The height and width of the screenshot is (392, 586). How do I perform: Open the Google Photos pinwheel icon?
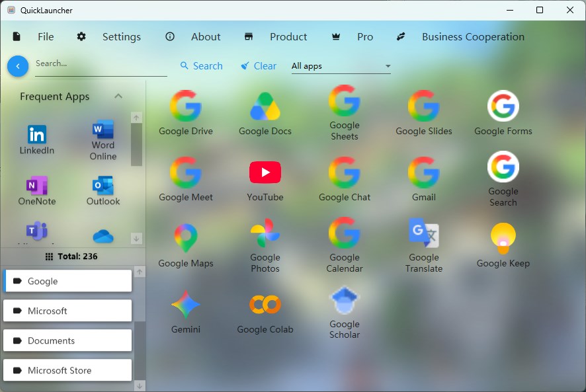click(x=265, y=233)
